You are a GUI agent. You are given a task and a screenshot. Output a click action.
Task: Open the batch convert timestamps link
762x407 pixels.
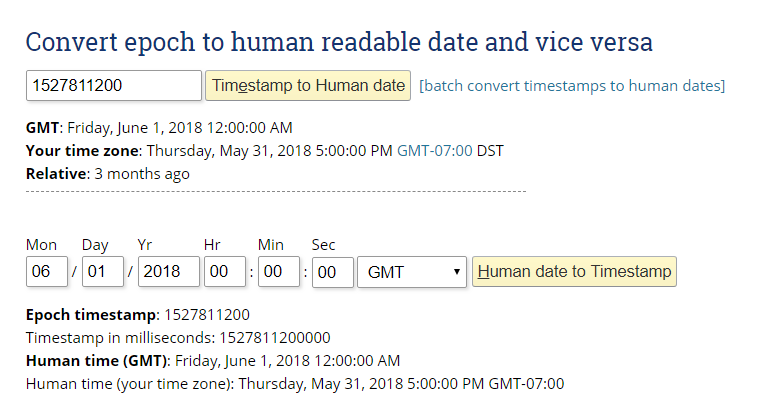[572, 86]
